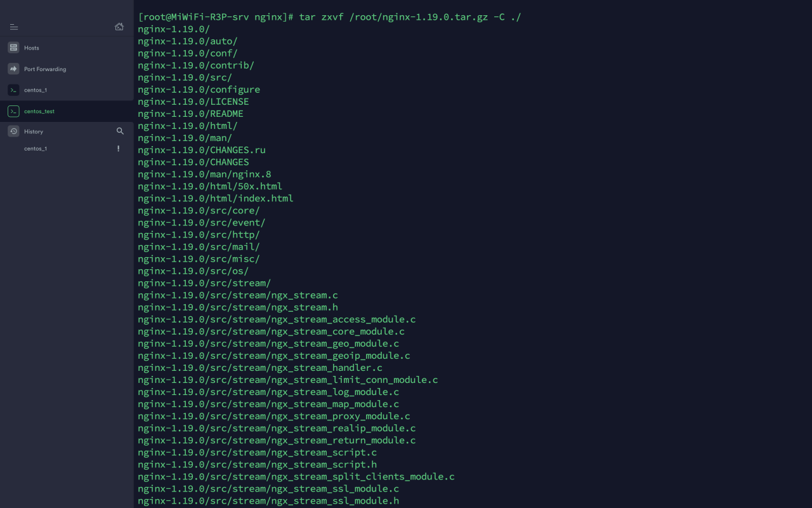Open the local terminal house icon
This screenshot has width=812, height=508.
(x=119, y=27)
